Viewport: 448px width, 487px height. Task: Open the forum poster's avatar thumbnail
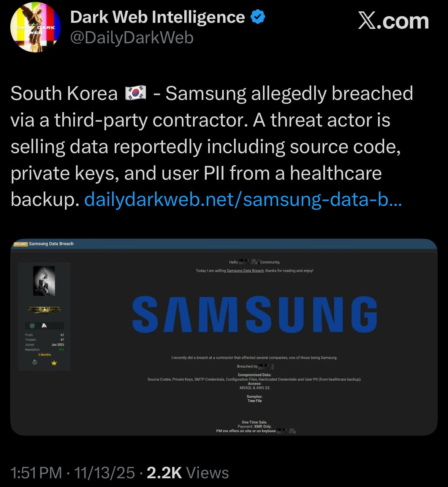(x=44, y=281)
